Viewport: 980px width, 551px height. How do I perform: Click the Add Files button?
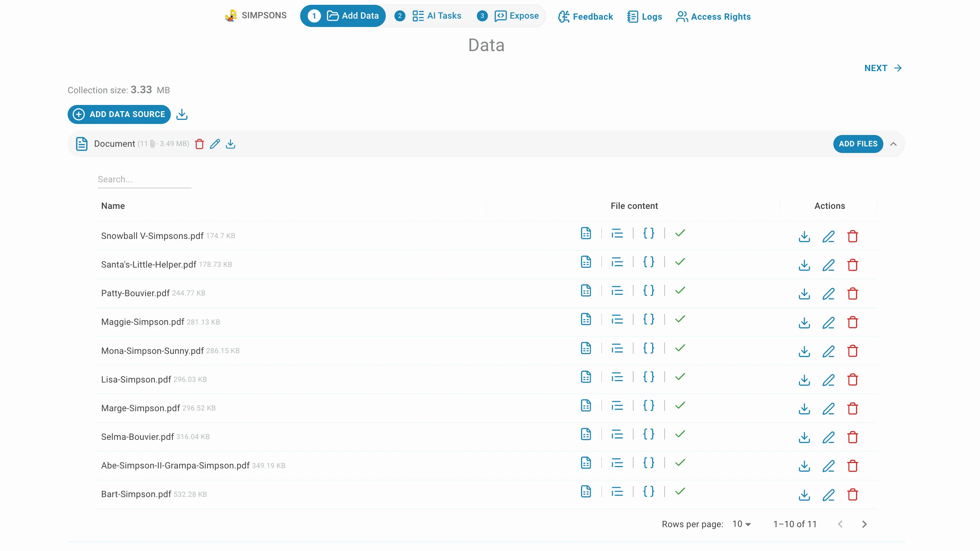[x=858, y=144]
